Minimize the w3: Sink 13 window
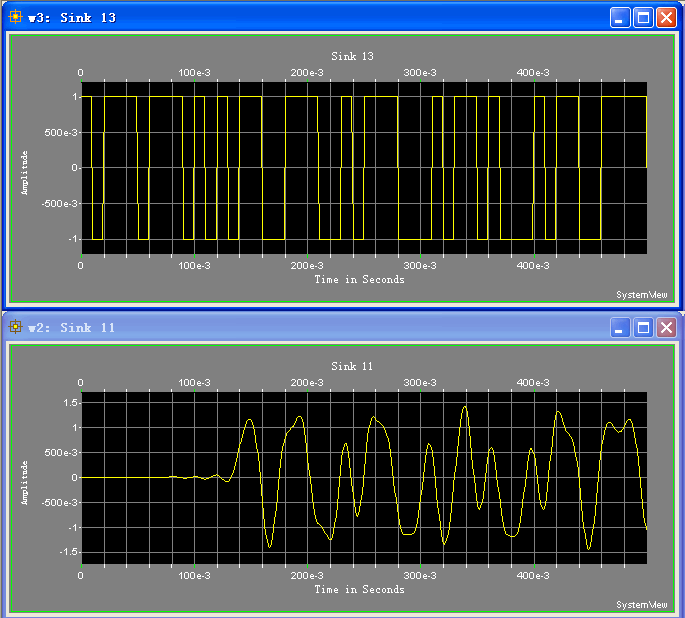Viewport: 685px width, 618px height. tap(620, 18)
